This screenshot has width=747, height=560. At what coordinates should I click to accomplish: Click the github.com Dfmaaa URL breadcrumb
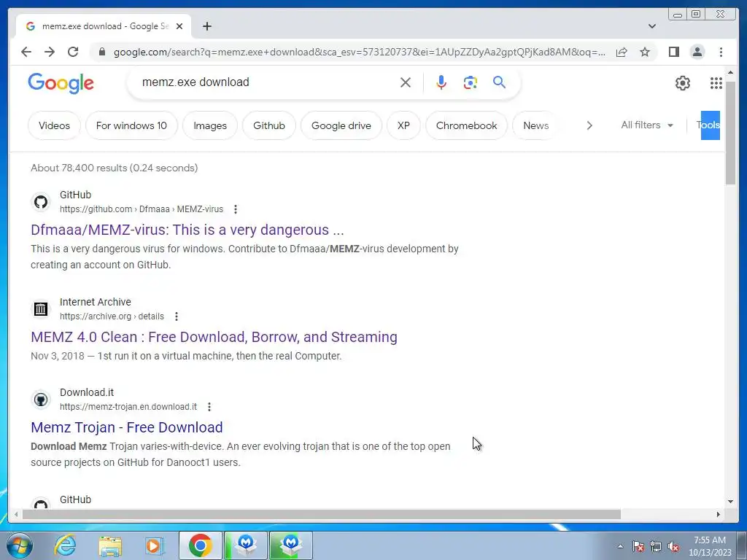[141, 209]
